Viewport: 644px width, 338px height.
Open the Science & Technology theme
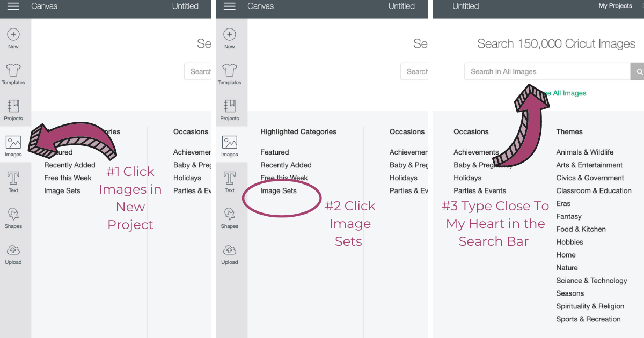click(591, 281)
